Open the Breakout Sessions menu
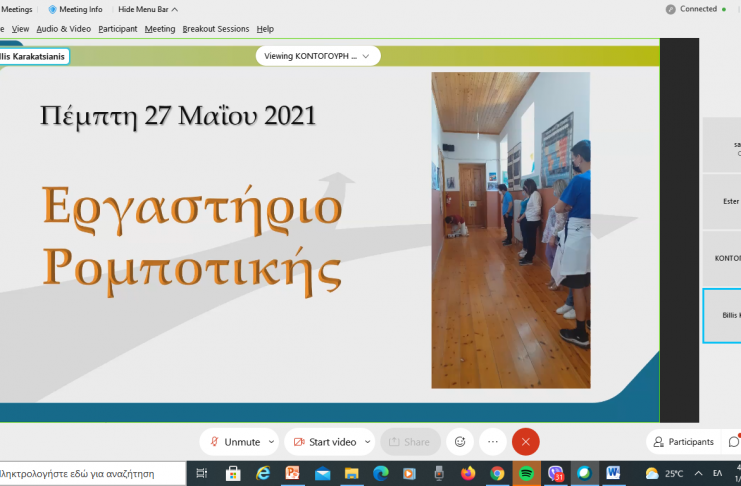The height and width of the screenshot is (486, 741). click(x=215, y=29)
